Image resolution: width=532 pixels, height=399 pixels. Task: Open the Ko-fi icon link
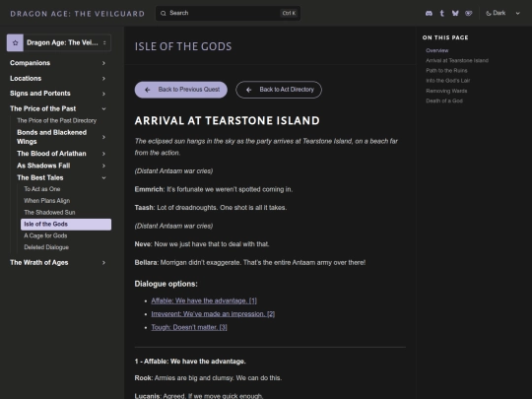point(469,13)
